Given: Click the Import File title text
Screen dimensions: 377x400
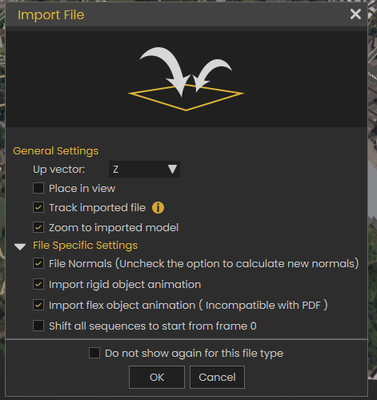Looking at the screenshot, I should coord(51,15).
